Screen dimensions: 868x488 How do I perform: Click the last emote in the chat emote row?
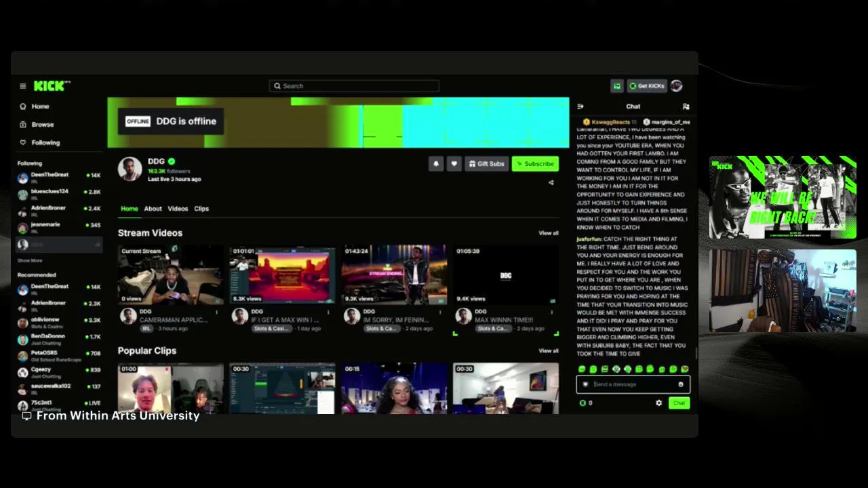[x=684, y=369]
